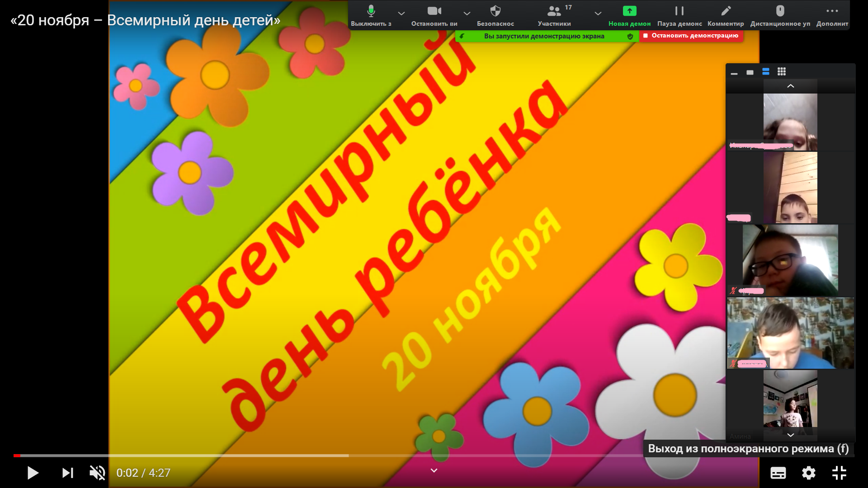The height and width of the screenshot is (488, 868).
Task: Switch video panel to grid view
Action: pos(782,72)
